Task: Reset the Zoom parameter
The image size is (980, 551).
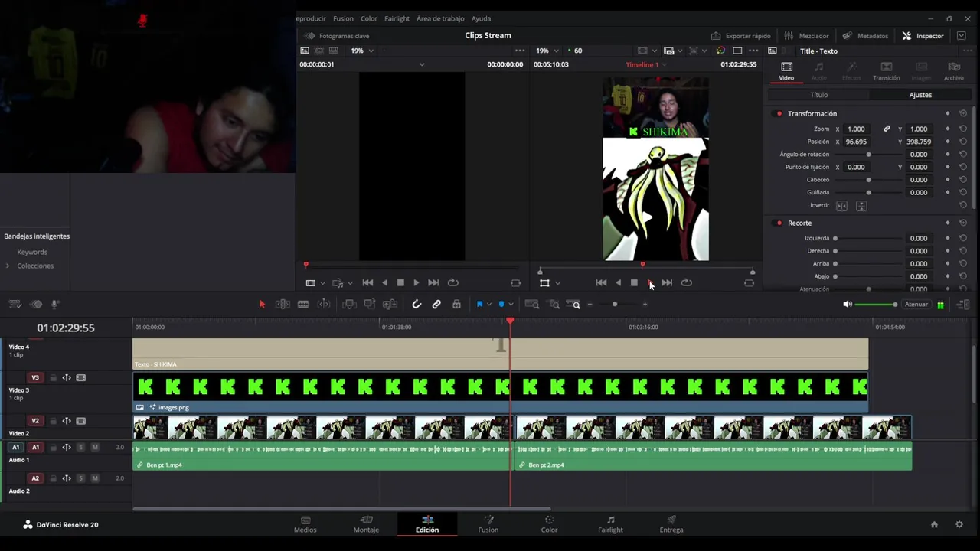Action: [963, 129]
